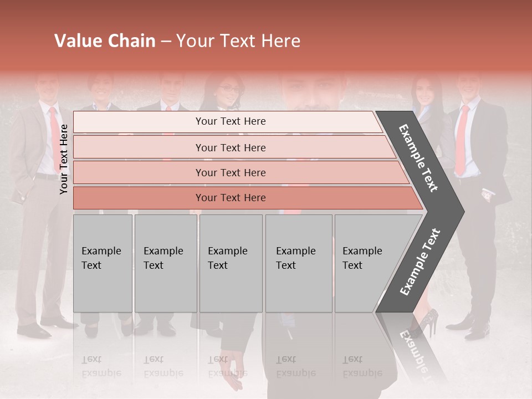
Task: Select the second gray Example Text box
Action: [x=165, y=263]
